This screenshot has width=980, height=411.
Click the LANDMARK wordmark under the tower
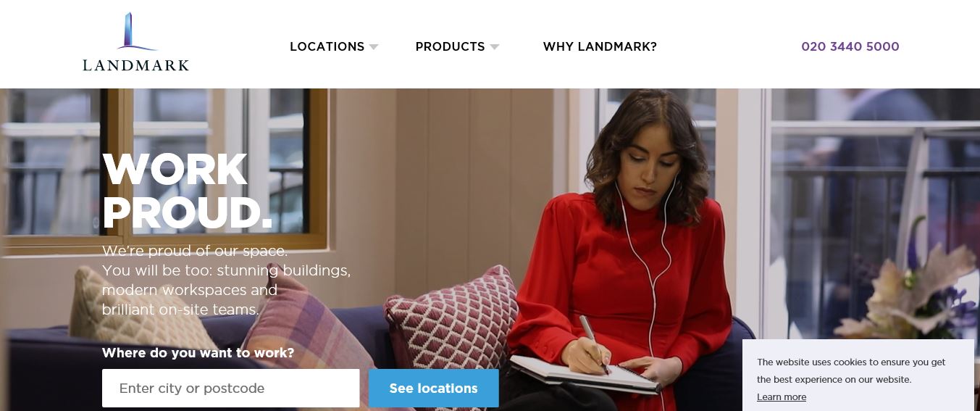point(135,65)
